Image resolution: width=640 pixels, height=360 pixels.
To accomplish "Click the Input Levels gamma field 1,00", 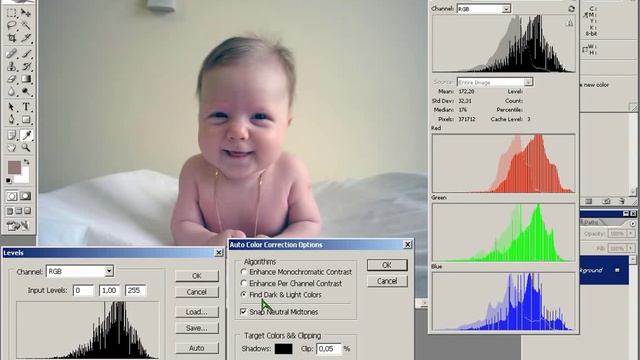I will click(109, 290).
